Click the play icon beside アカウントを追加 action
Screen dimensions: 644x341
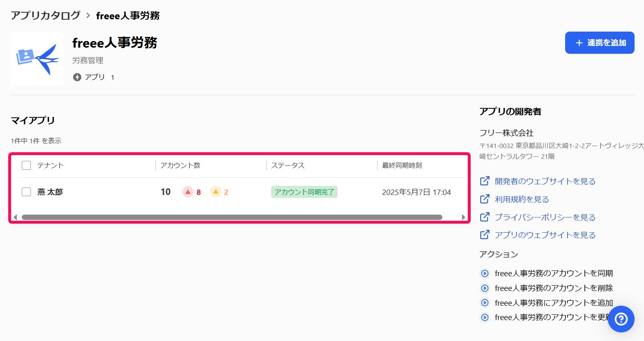[x=485, y=303]
